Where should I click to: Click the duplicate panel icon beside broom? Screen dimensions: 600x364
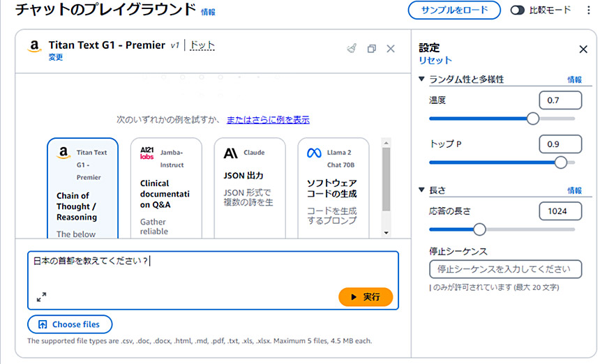[372, 49]
